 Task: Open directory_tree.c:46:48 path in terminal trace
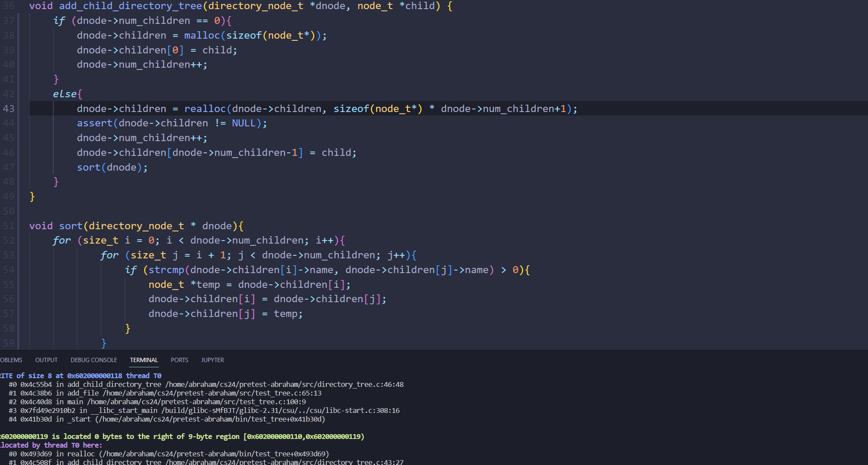point(284,384)
